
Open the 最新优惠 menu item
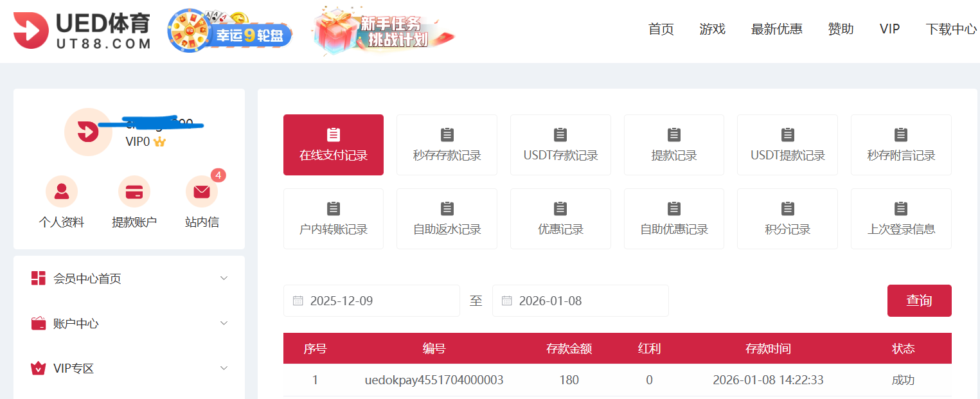(x=776, y=29)
